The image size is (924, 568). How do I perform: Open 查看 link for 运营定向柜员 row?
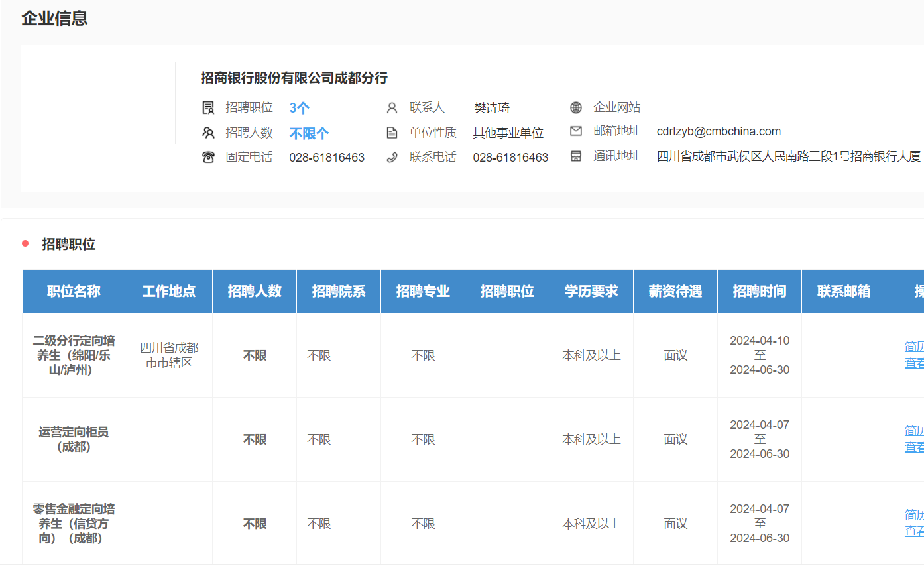[x=914, y=447]
